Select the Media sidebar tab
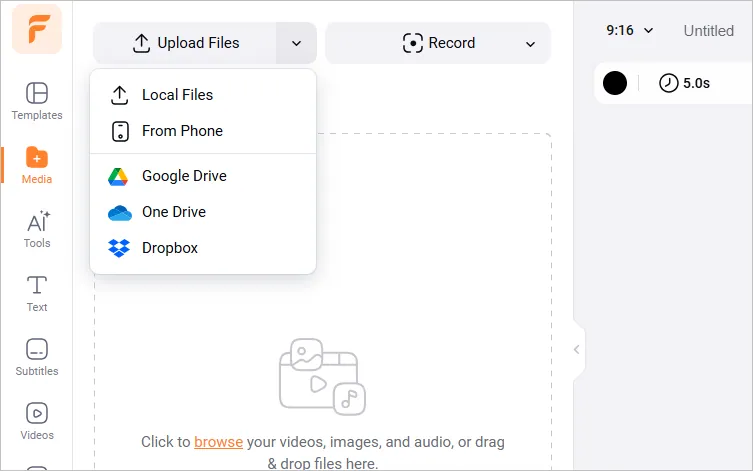The image size is (753, 471). (37, 165)
